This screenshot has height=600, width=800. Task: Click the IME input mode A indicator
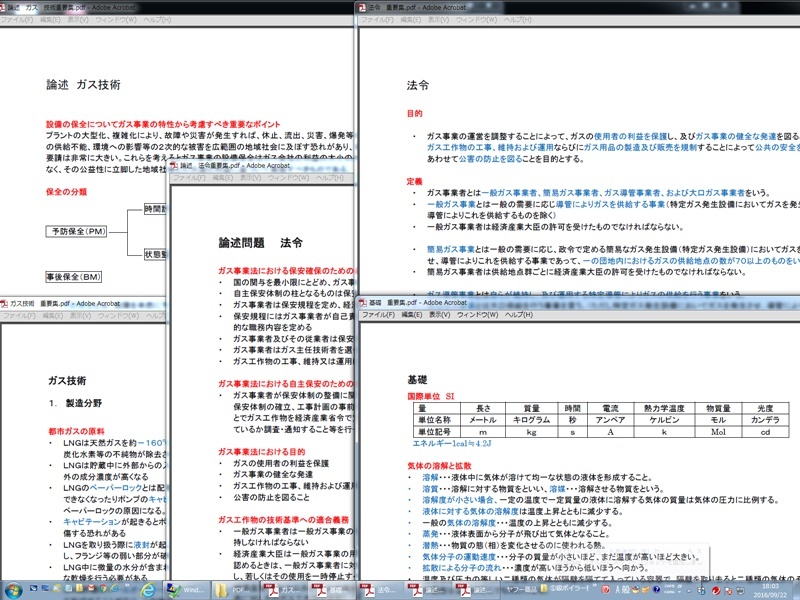click(618, 590)
